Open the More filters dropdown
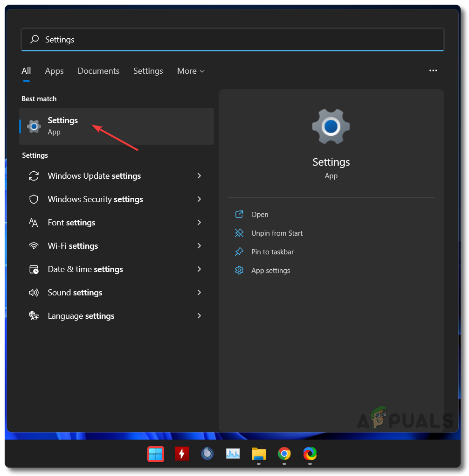Image resolution: width=469 pixels, height=476 pixels. coord(191,71)
